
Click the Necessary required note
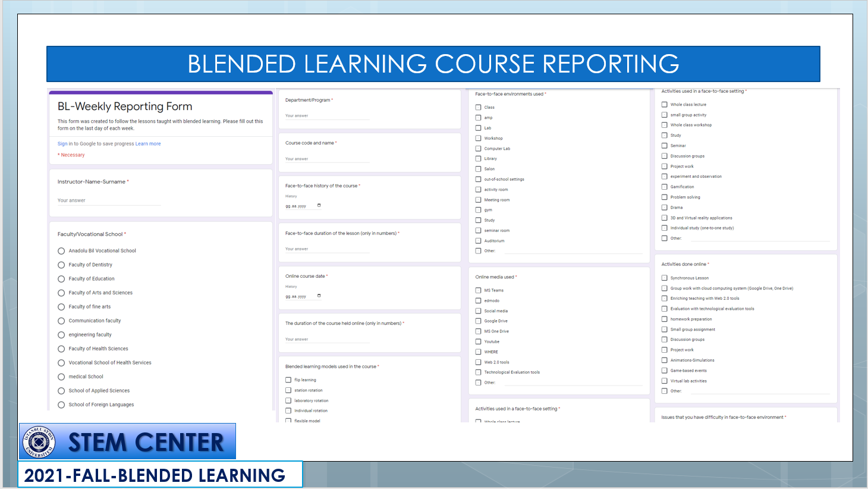click(x=71, y=155)
